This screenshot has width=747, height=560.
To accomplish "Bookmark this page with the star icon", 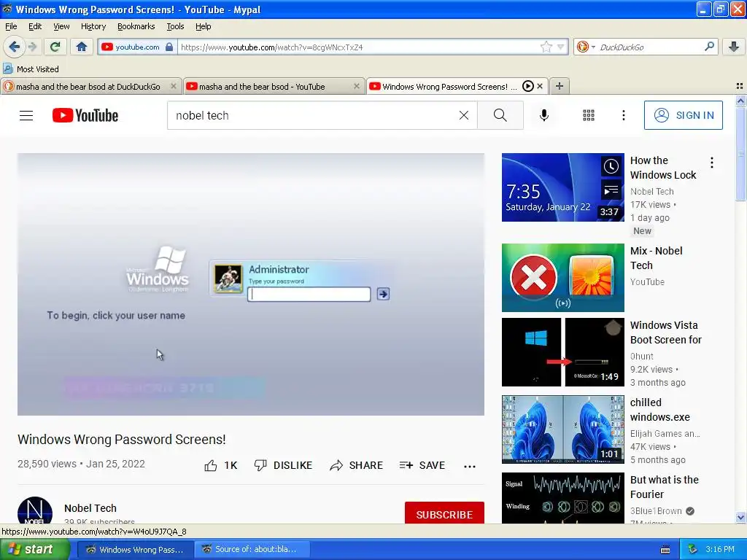I will [546, 47].
